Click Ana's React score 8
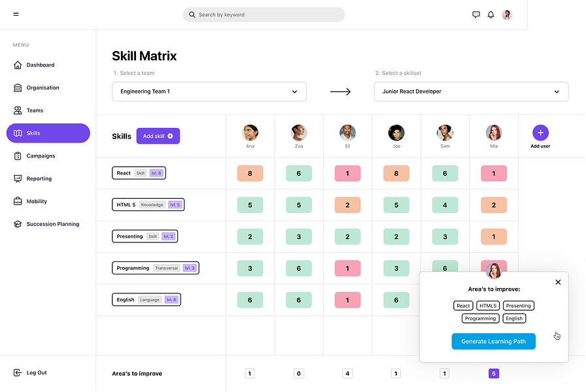 click(250, 173)
